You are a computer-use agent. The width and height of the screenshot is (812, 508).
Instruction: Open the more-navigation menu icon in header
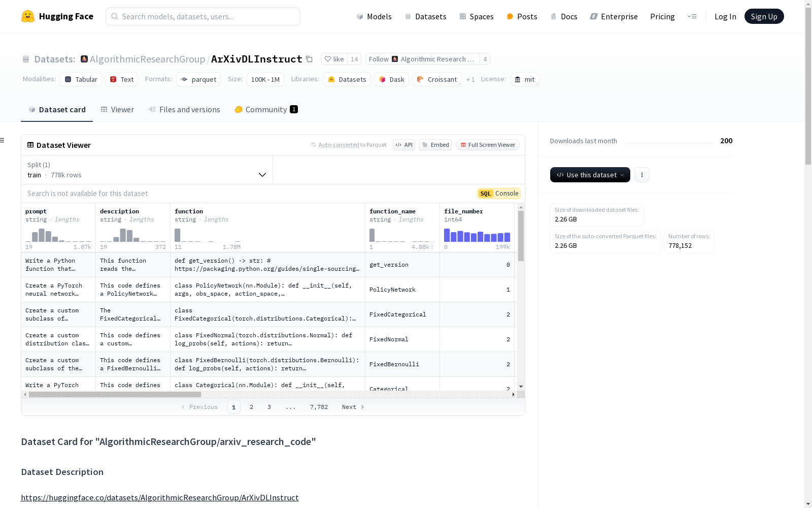point(692,16)
